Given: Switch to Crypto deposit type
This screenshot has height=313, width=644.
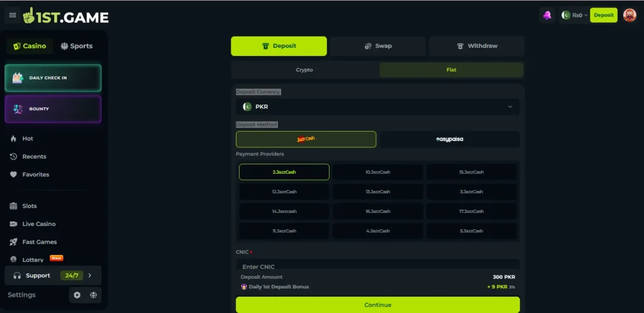Looking at the screenshot, I should [304, 70].
